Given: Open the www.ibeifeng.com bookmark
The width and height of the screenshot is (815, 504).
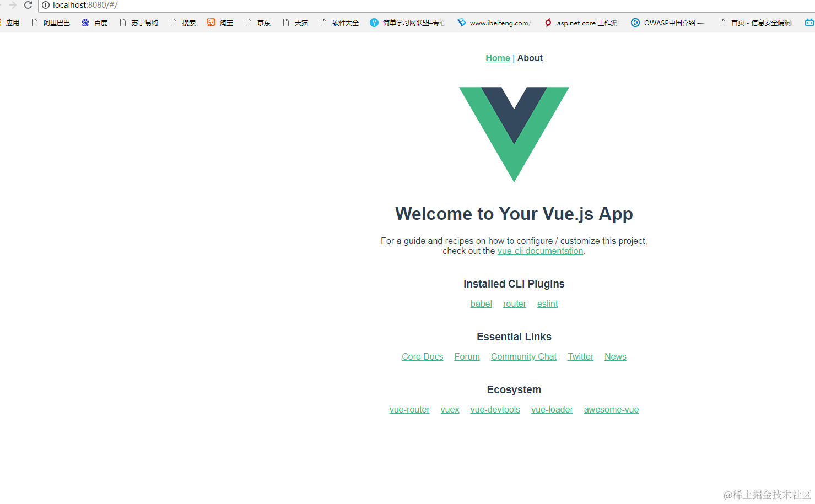Looking at the screenshot, I should tap(494, 23).
